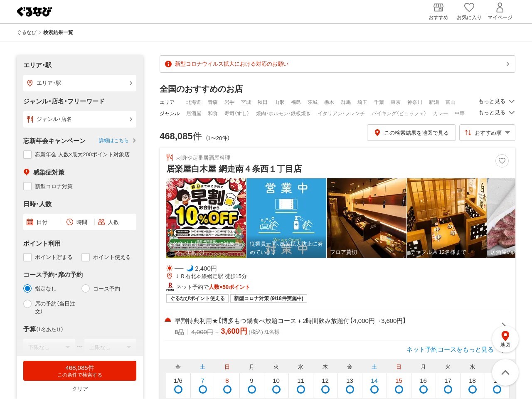The image size is (532, 399).
Task: Open お気に入り heart icon in header
Action: coord(469,7)
